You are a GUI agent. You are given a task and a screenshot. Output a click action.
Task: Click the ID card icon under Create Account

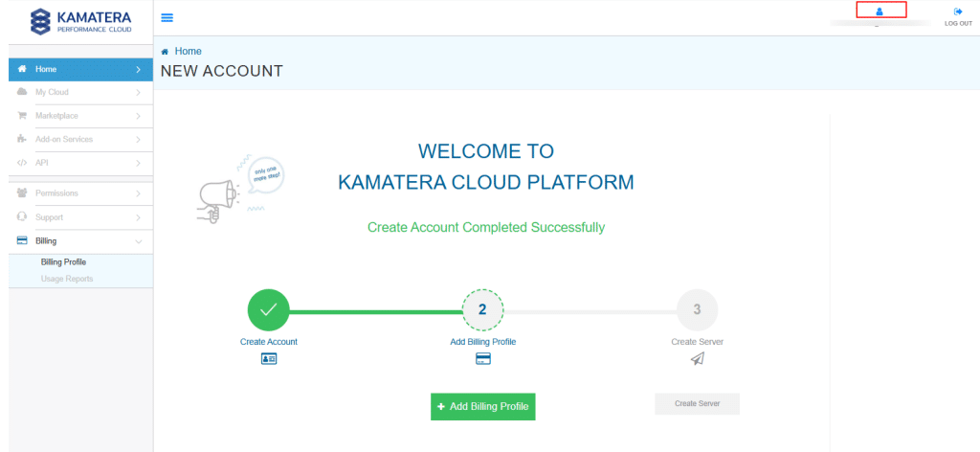[268, 359]
